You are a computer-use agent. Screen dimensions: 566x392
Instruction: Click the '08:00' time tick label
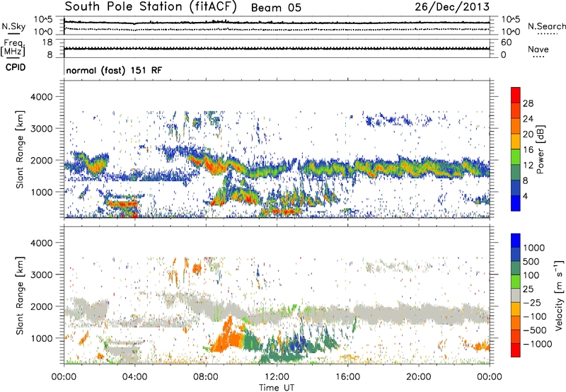click(206, 377)
